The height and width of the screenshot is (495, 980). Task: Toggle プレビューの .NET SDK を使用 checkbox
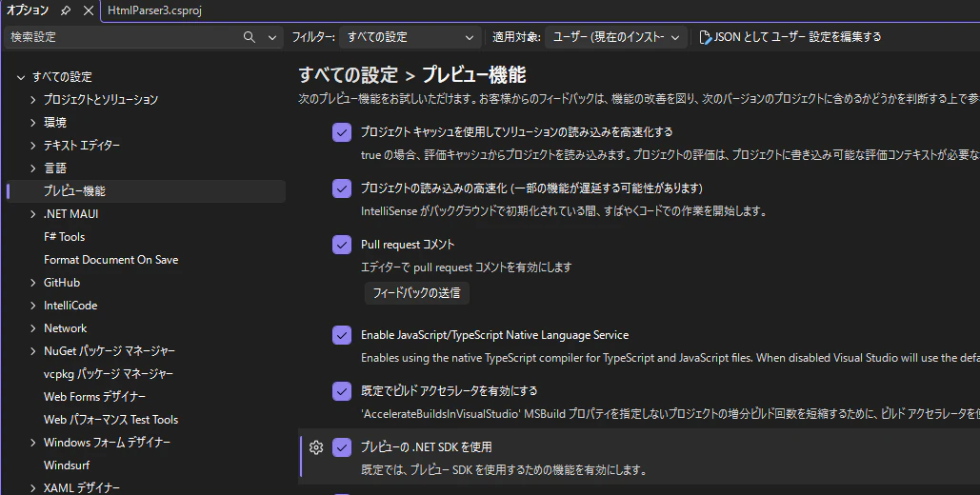tap(342, 447)
